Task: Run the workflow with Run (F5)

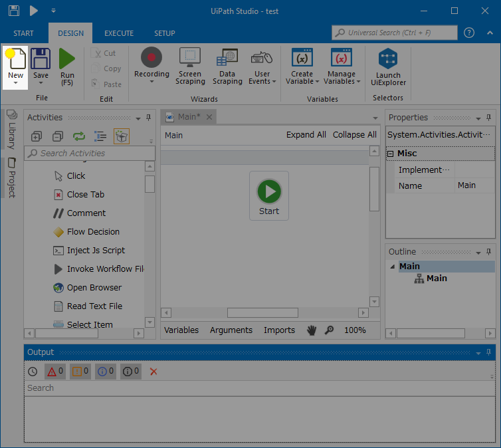Action: 67,66
